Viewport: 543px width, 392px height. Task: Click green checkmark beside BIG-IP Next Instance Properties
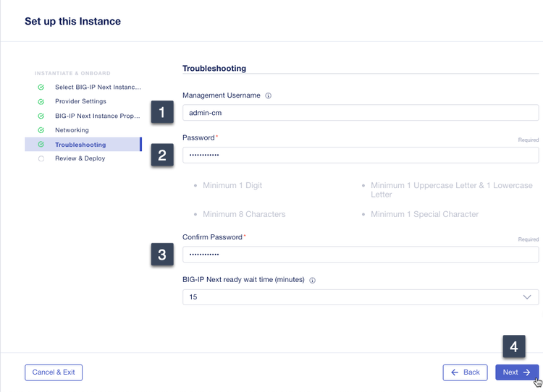point(41,116)
